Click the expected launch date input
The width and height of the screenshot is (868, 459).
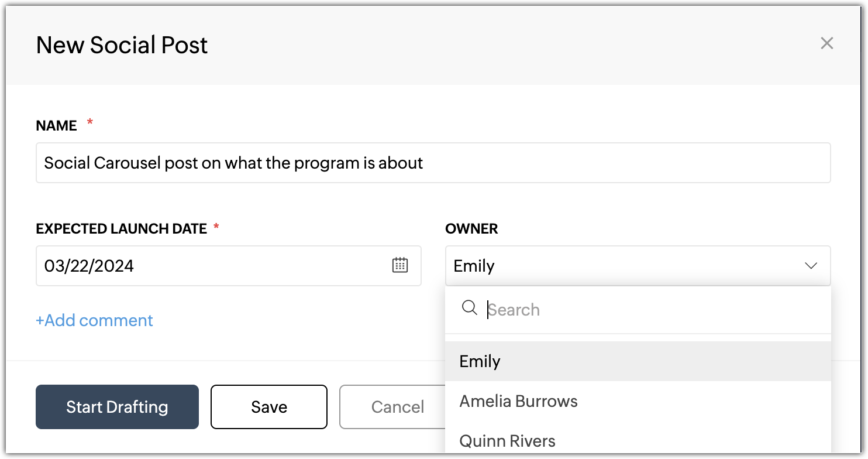pos(211,266)
